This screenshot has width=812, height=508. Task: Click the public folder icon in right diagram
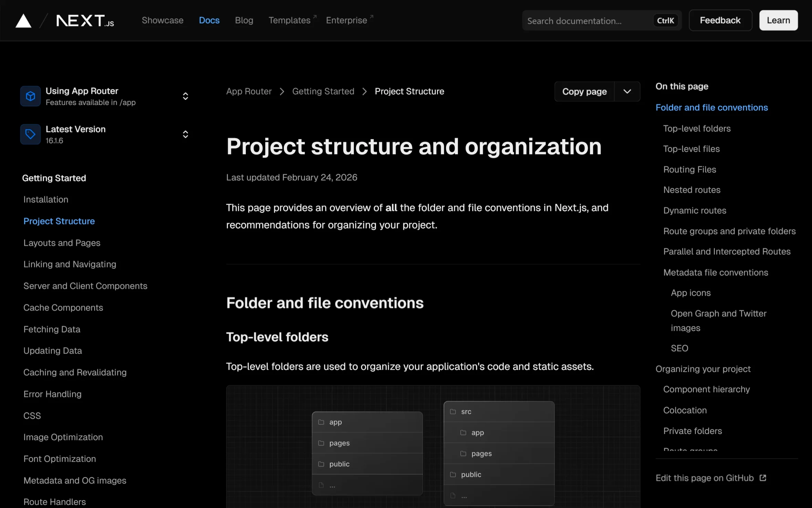pyautogui.click(x=453, y=475)
